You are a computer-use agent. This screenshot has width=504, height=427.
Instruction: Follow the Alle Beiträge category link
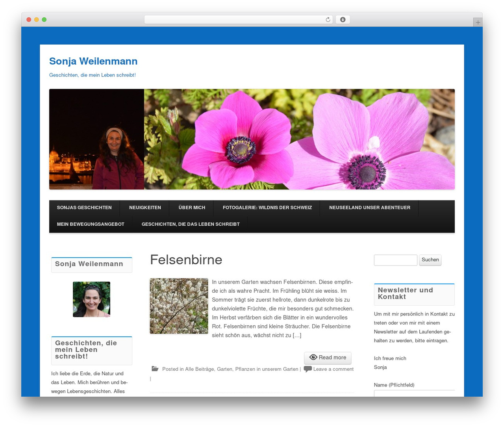(200, 369)
